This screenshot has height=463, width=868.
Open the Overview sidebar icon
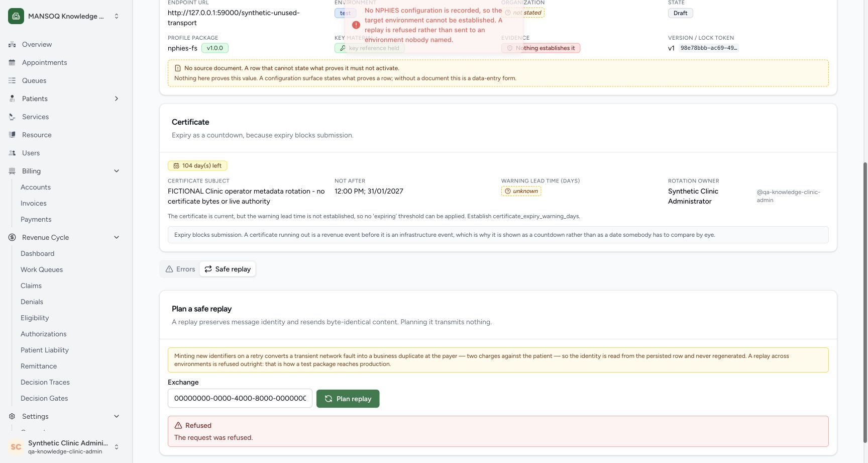pyautogui.click(x=12, y=44)
